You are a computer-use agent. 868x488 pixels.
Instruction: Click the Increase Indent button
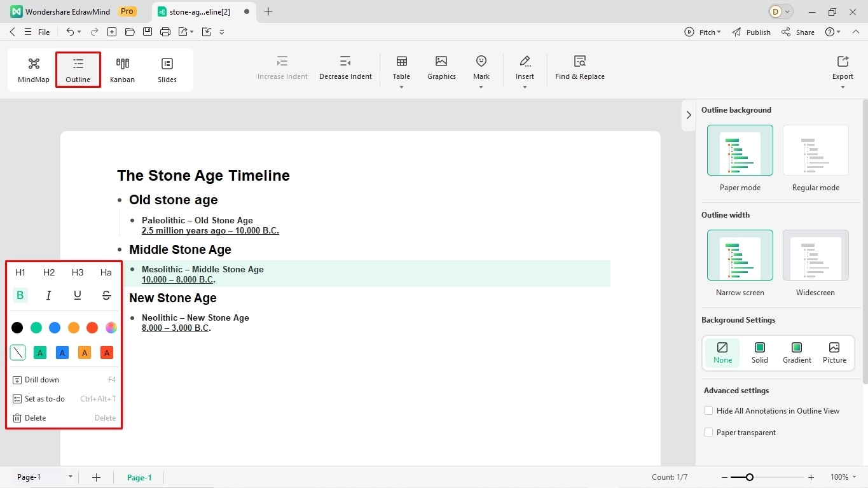[x=282, y=68]
